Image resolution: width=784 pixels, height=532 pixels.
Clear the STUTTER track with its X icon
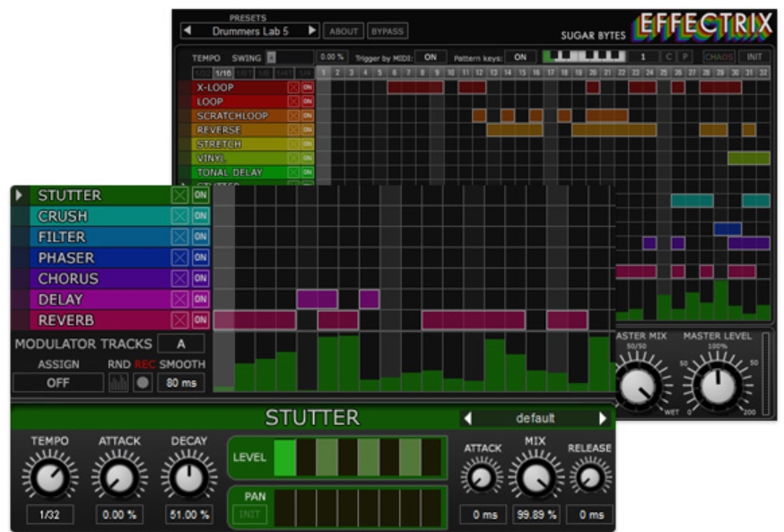[179, 195]
